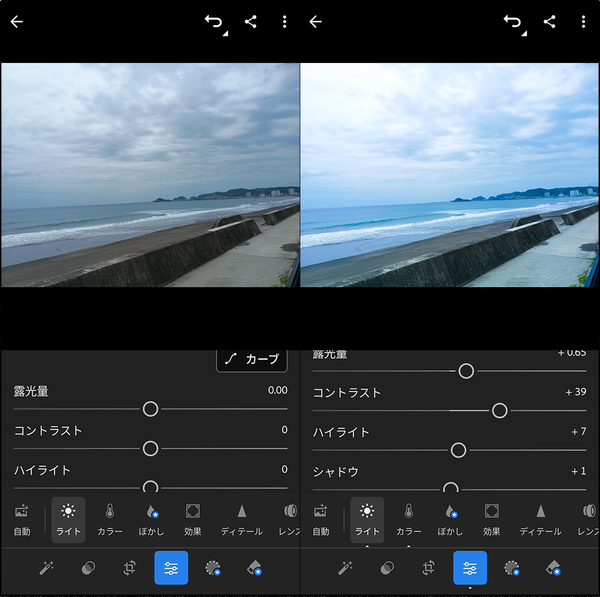Tap back arrow in left screen
600x597 pixels.
17,22
